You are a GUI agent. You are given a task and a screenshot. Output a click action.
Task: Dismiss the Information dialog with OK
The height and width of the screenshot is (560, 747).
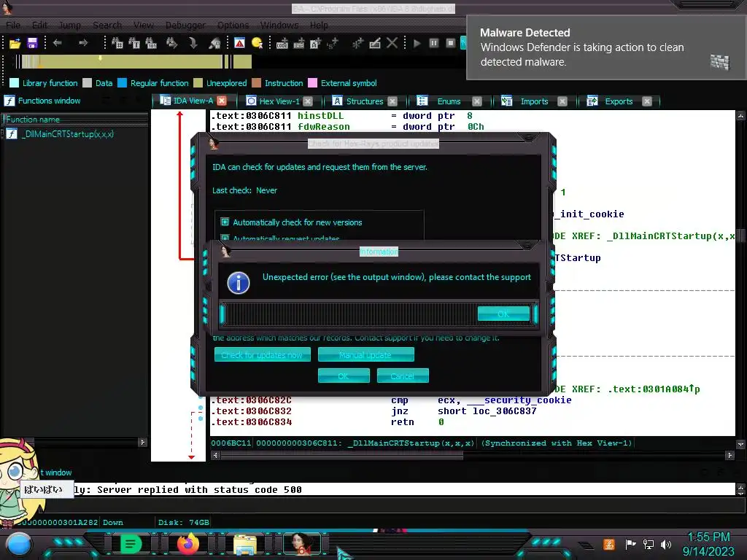pos(503,314)
